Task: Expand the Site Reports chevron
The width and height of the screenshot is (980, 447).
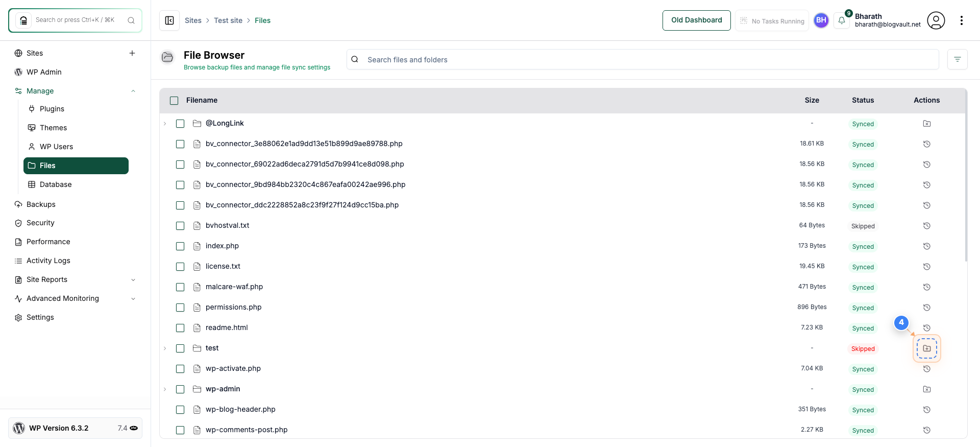Action: pos(133,280)
